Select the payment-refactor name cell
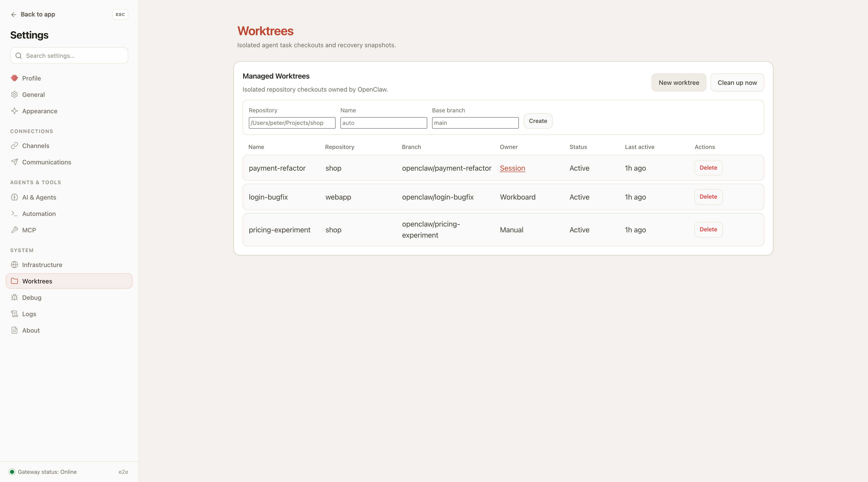 [x=277, y=168]
